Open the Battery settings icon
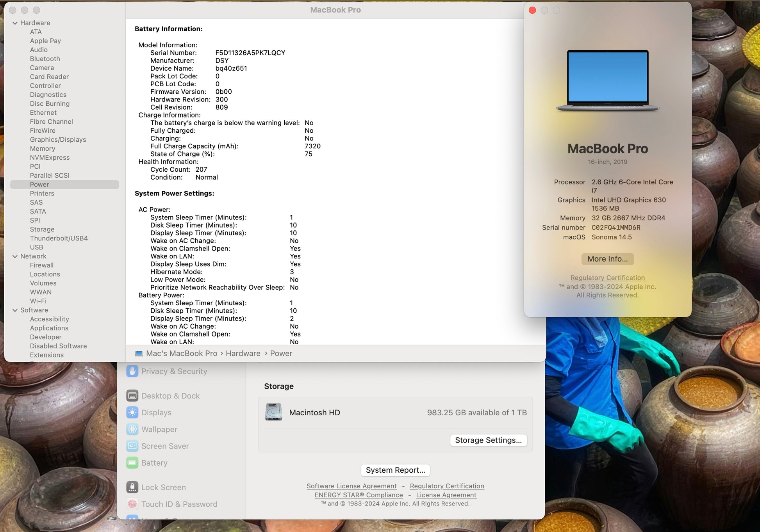The image size is (760, 532). [x=132, y=463]
